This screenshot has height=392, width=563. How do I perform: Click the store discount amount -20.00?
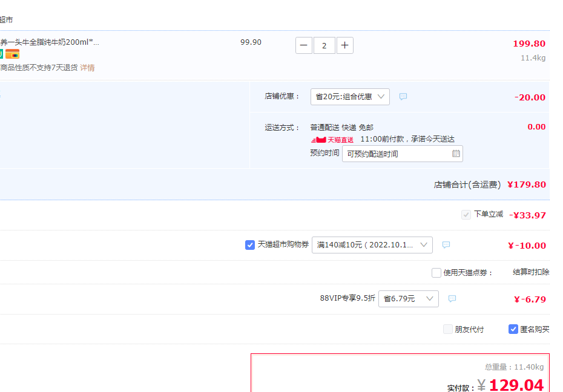(530, 97)
